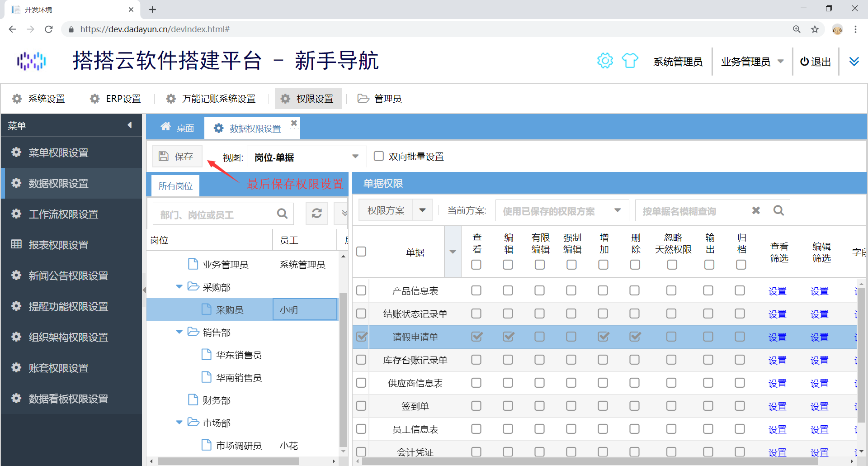Click the 业务管理员 document icon in tree
Viewport: 868px width, 466px height.
193,264
